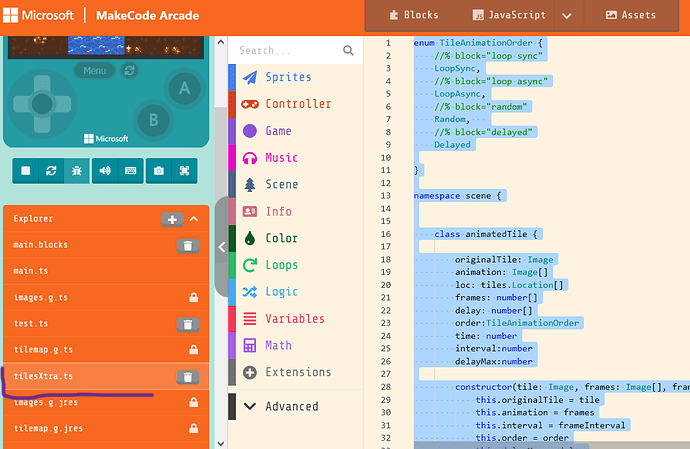Open images.g.ts file
This screenshot has height=449, width=690.
106,297
